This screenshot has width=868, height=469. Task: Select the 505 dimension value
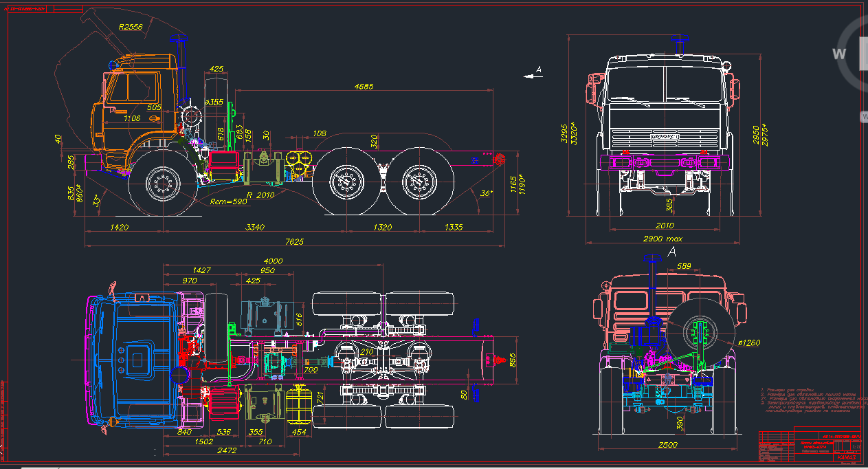pyautogui.click(x=154, y=107)
